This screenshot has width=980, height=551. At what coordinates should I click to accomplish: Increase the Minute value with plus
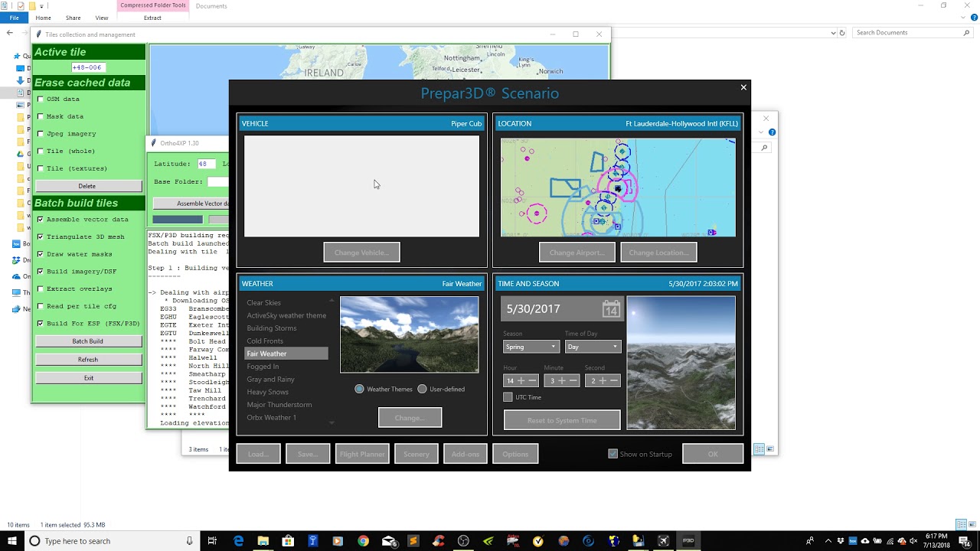561,380
